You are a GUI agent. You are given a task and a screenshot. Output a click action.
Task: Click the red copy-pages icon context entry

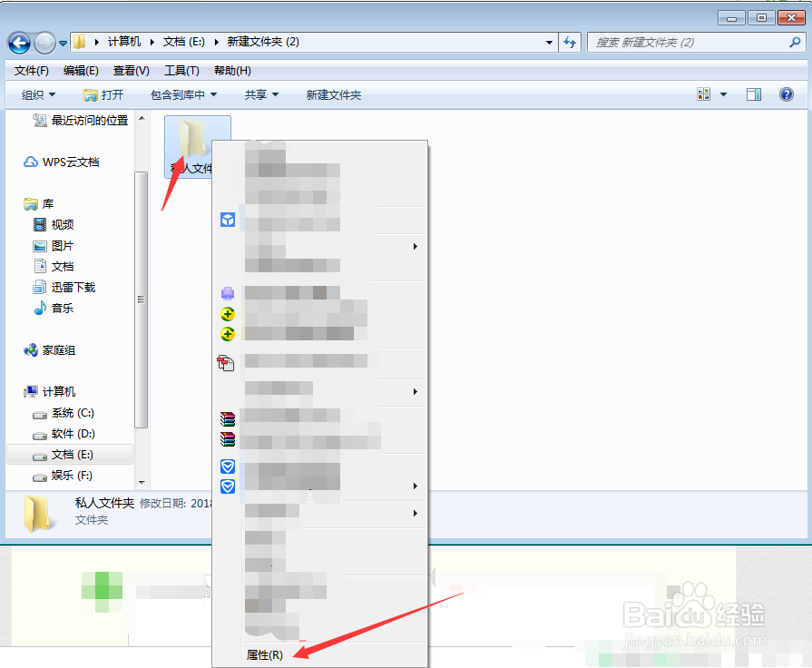[x=226, y=363]
